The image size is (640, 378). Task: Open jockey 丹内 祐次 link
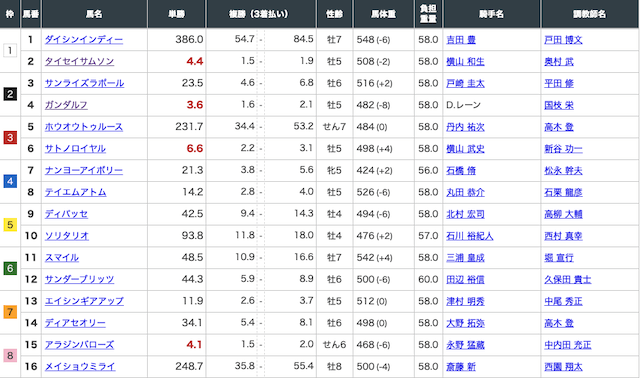465,127
